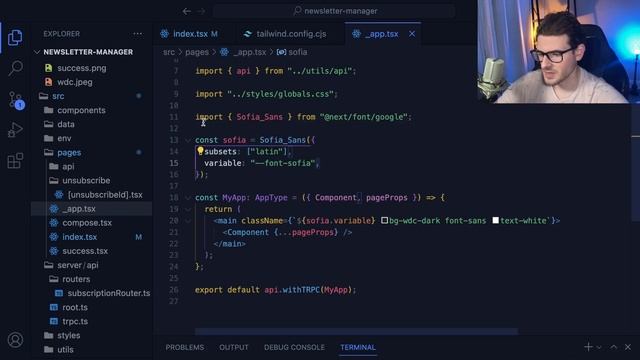Open the Accounts menu icon
The height and width of the screenshot is (360, 640).
pos(15,340)
